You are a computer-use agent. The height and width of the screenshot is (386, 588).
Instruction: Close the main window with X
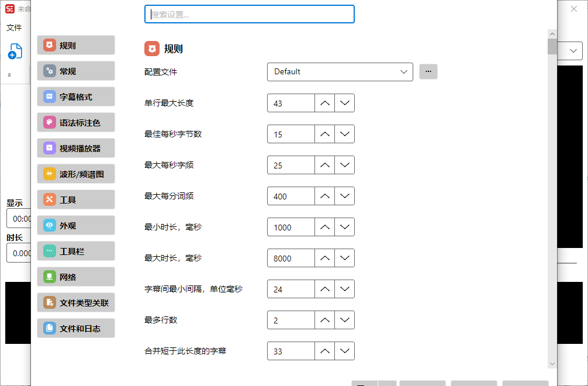point(574,9)
